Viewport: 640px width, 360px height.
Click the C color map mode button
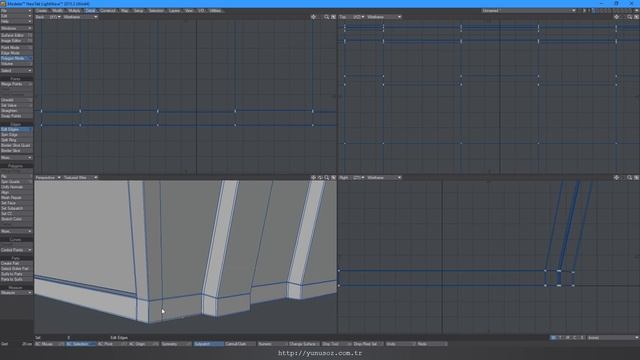575,338
